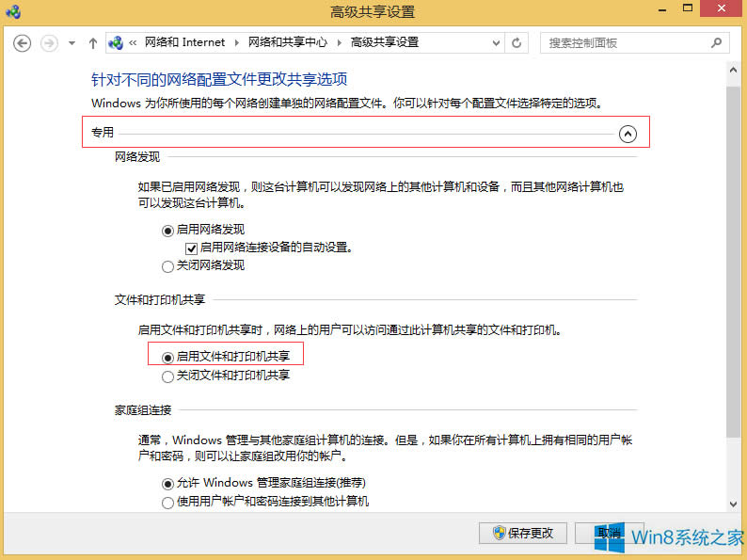Viewport: 747px width, 560px height.
Task: Choose 启用文件和打印机共享 option
Action: 167,358
